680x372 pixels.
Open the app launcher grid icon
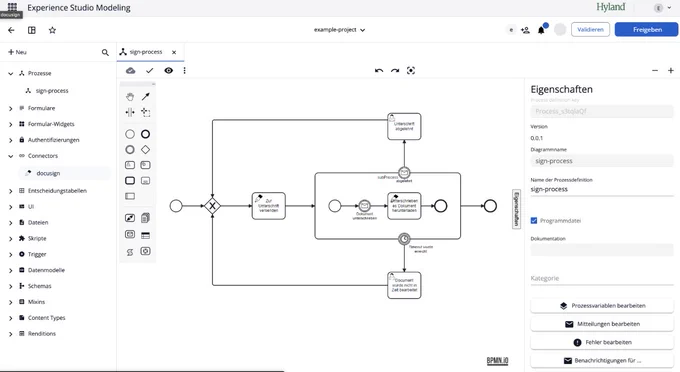[12, 7]
